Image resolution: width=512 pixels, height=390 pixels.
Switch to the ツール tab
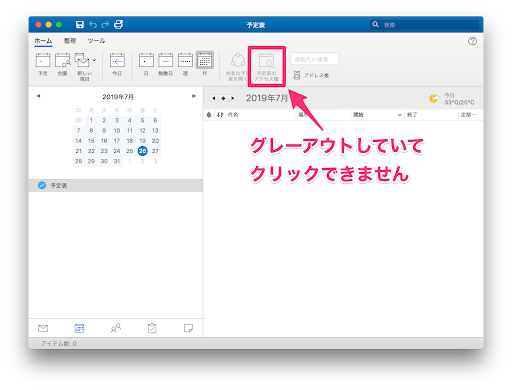96,41
